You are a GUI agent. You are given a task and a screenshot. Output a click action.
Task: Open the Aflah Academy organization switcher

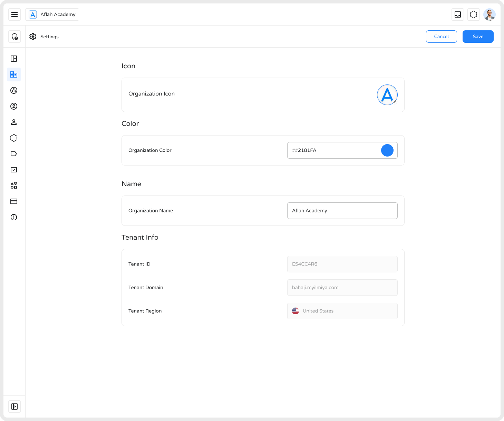52,14
